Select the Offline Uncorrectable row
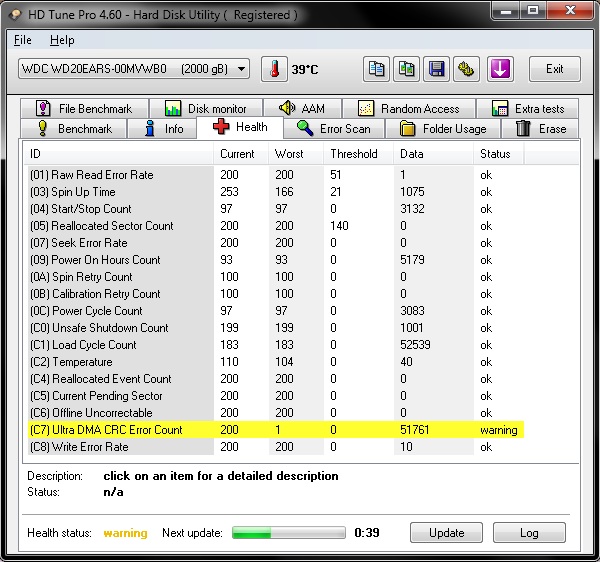Viewport: 600px width, 562px height. (276, 413)
